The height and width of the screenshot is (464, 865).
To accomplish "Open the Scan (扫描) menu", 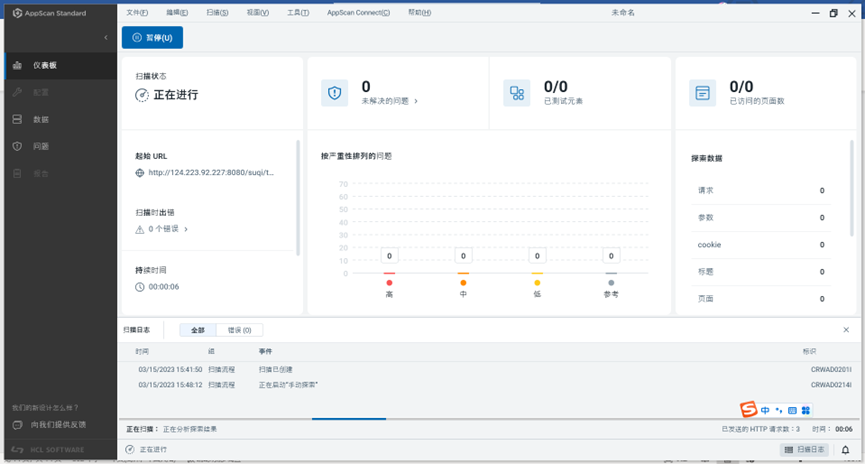I will 217,13.
